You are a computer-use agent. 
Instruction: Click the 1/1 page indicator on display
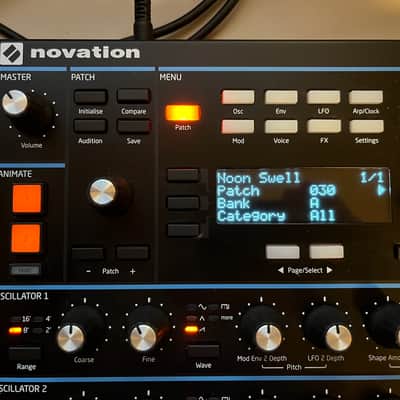[x=372, y=178]
